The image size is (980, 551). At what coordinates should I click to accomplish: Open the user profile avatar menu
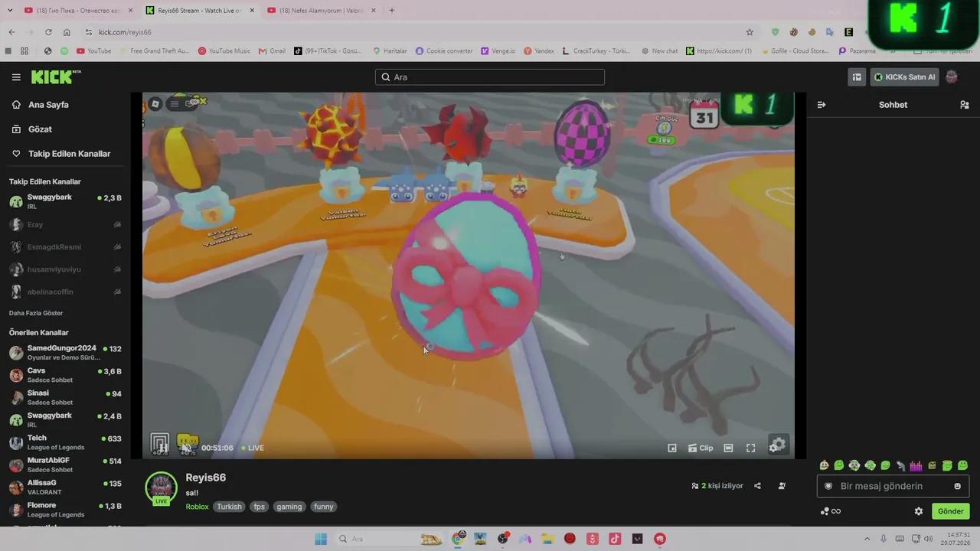(952, 77)
